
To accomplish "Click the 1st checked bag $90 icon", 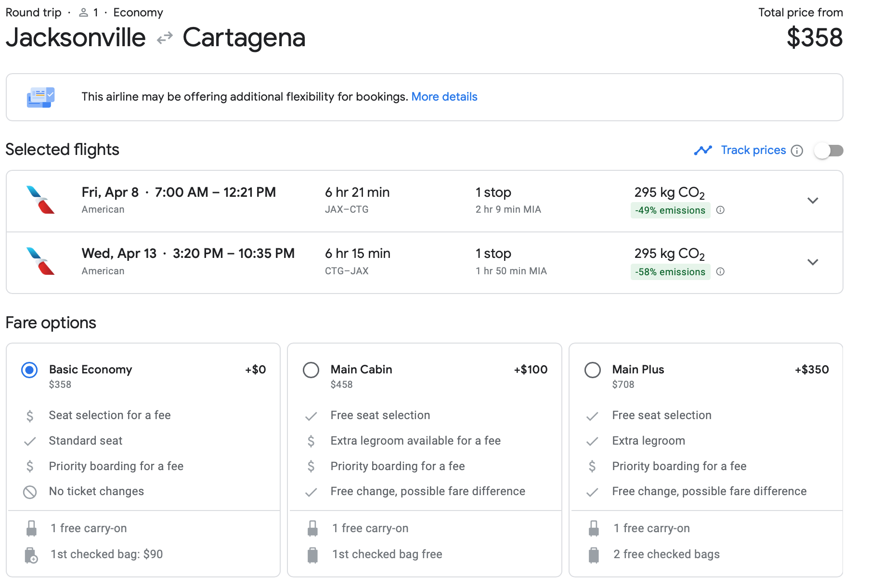I will click(31, 555).
